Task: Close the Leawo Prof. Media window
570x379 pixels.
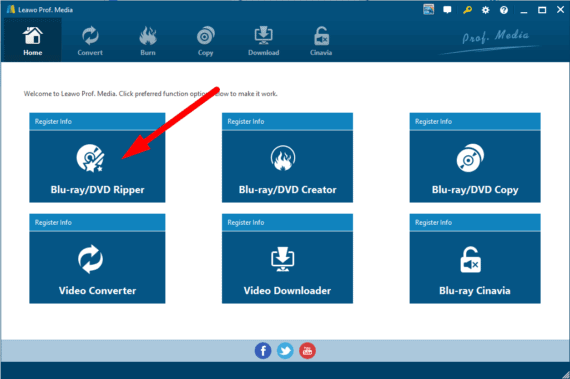Action: coord(561,10)
